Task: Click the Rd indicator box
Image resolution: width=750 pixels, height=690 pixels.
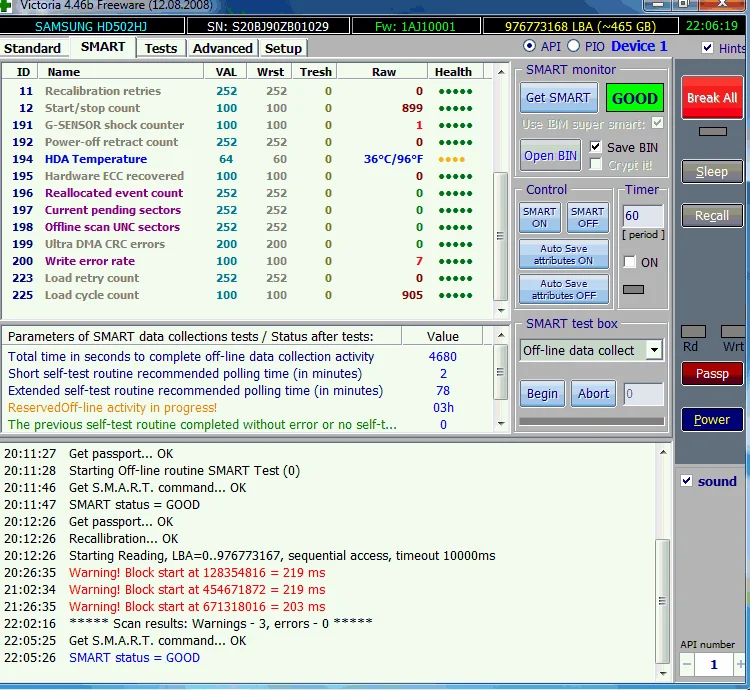Action: pos(692,332)
